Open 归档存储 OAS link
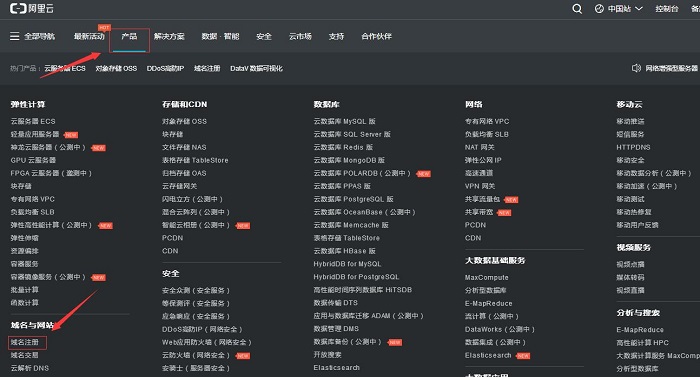The width and height of the screenshot is (700, 377). (x=184, y=173)
